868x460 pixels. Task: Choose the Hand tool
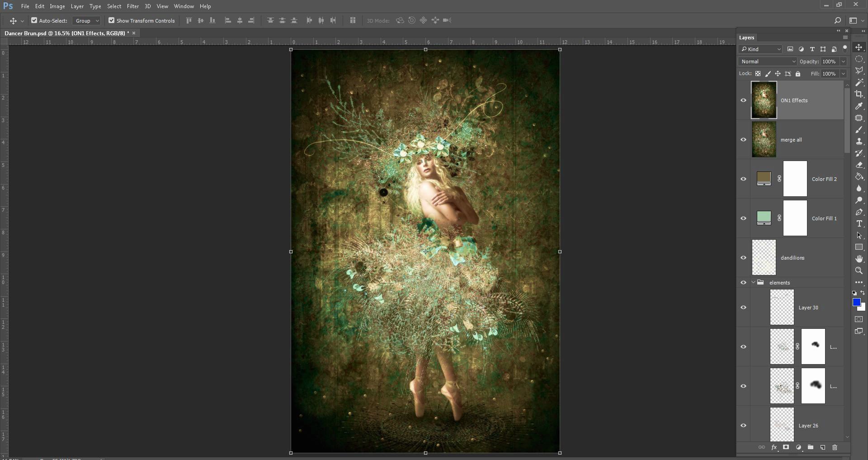click(859, 259)
